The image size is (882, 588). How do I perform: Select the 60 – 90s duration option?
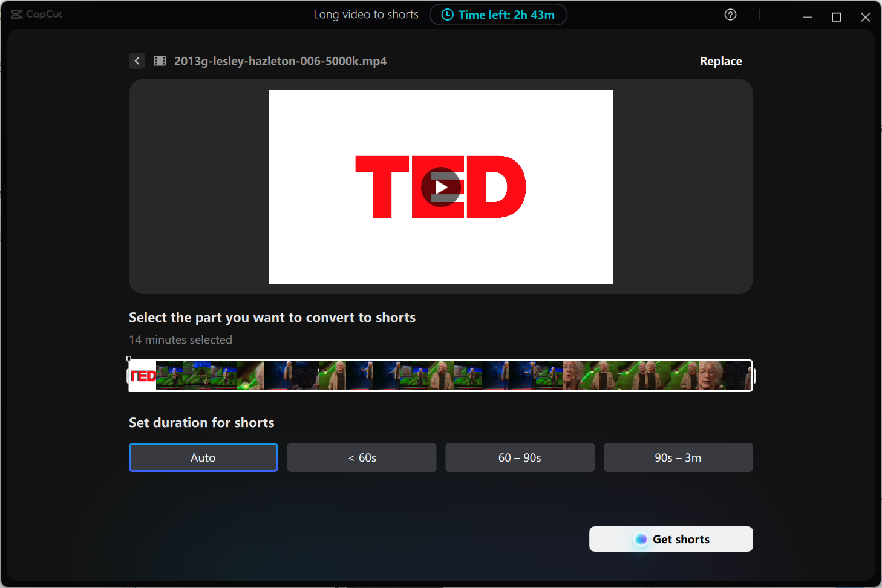tap(520, 457)
